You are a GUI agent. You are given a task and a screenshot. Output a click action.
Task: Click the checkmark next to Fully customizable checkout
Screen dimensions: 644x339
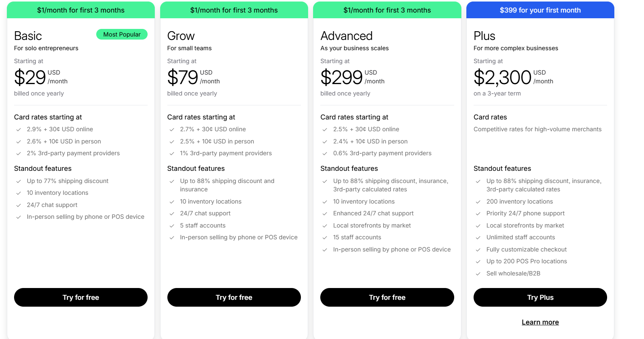point(478,250)
